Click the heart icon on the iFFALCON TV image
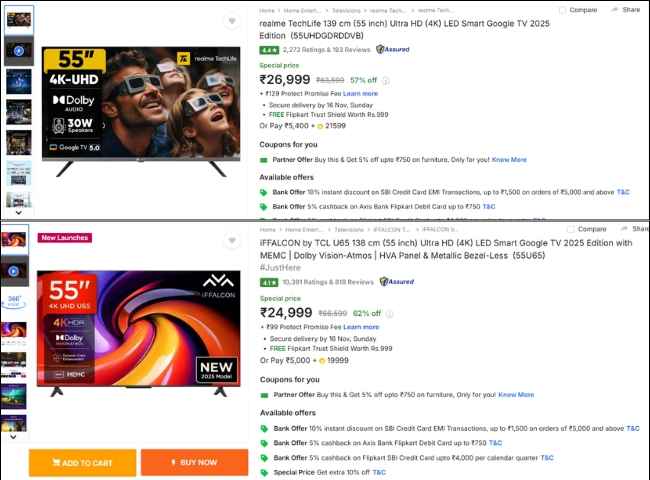This screenshot has height=480, width=650. [x=233, y=239]
